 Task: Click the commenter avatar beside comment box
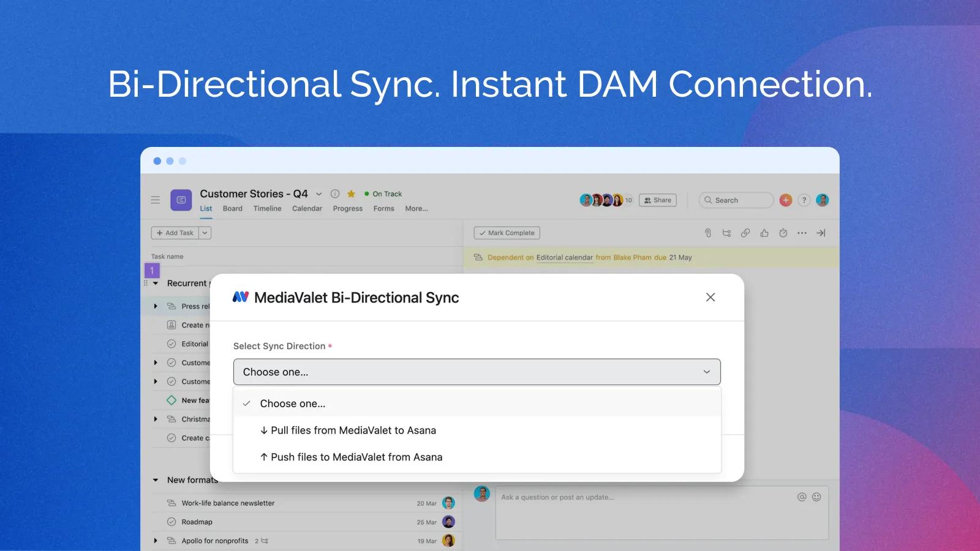click(482, 494)
